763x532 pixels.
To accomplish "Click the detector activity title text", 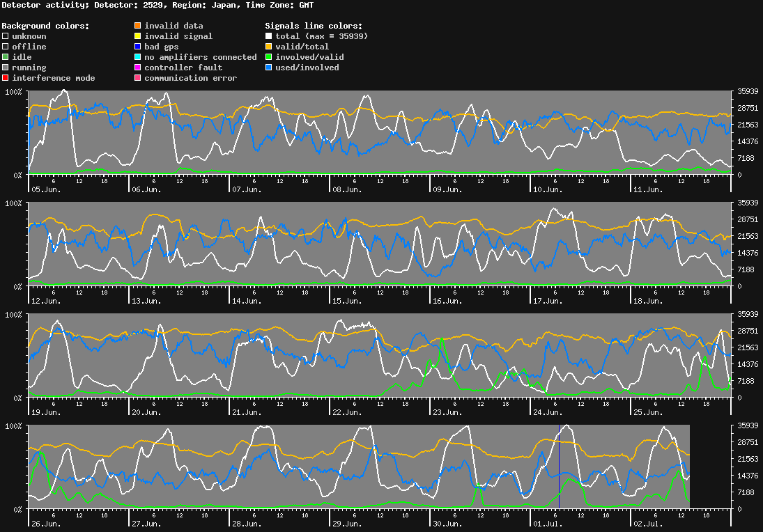I will pos(157,5).
